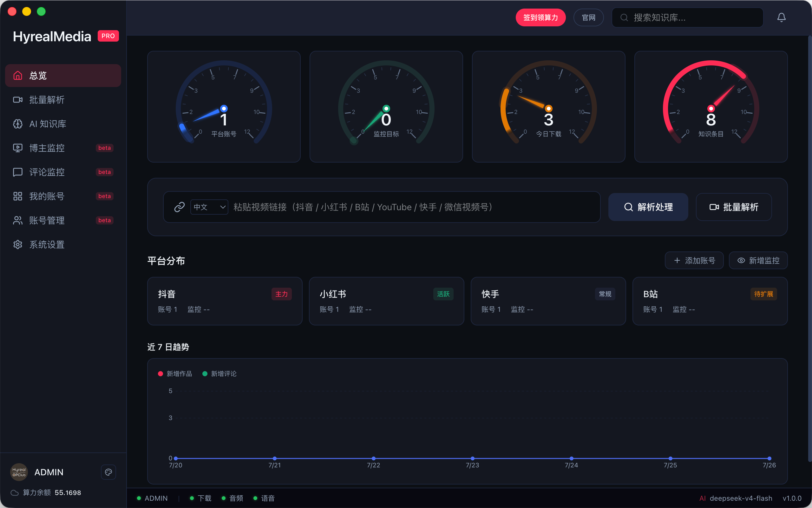812x508 pixels.
Task: Click the 7/20 data point on the chart
Action: tap(176, 458)
